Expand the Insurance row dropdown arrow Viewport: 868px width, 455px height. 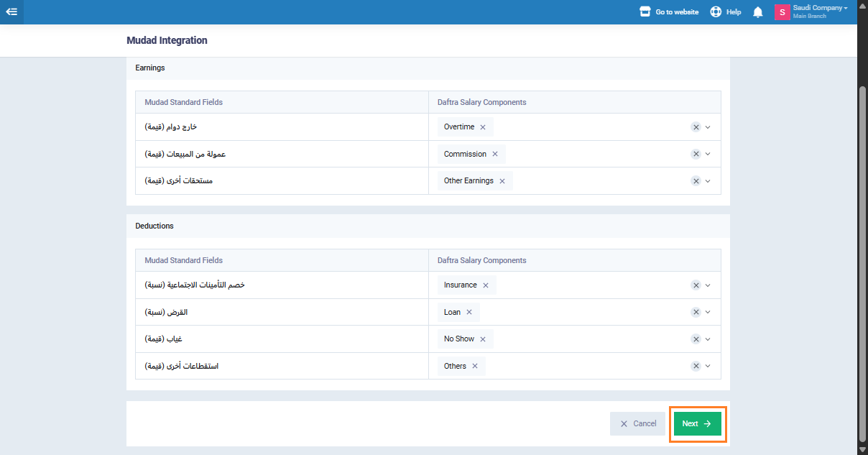[708, 285]
